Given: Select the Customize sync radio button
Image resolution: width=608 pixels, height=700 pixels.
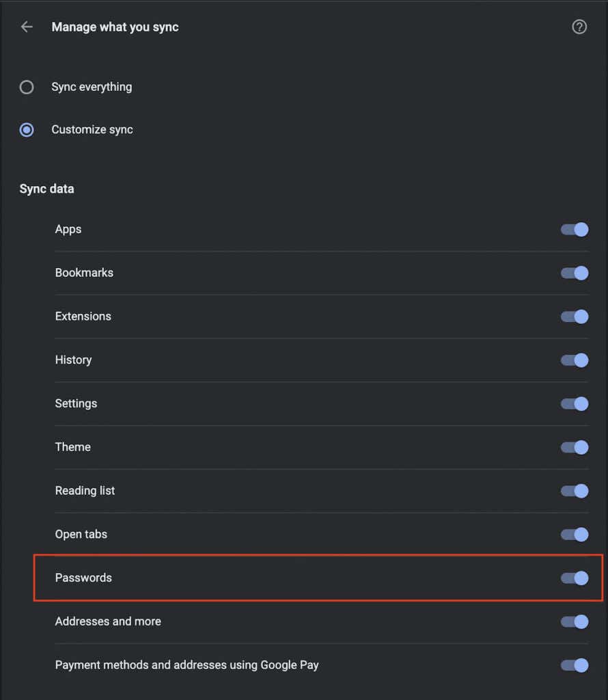Looking at the screenshot, I should [x=27, y=129].
